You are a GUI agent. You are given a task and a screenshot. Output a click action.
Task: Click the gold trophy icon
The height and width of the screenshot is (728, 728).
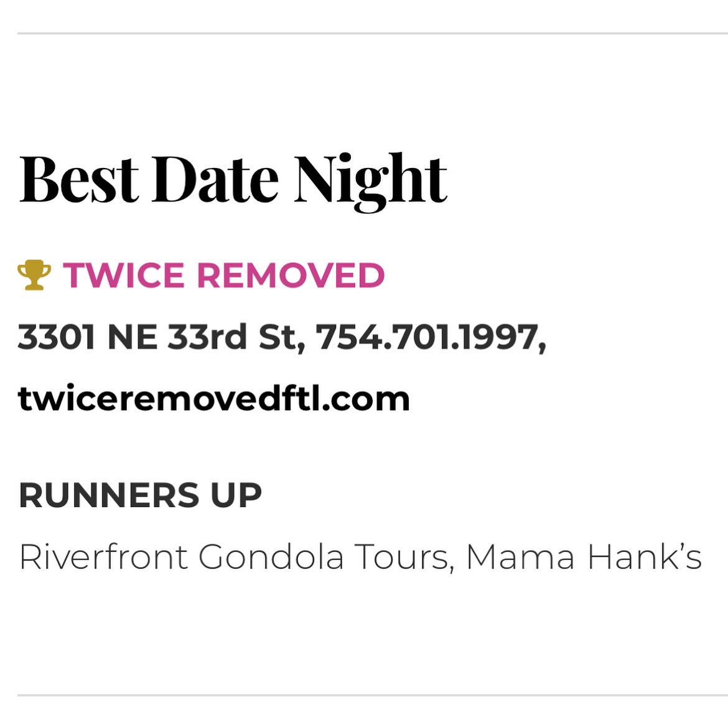coord(34,275)
